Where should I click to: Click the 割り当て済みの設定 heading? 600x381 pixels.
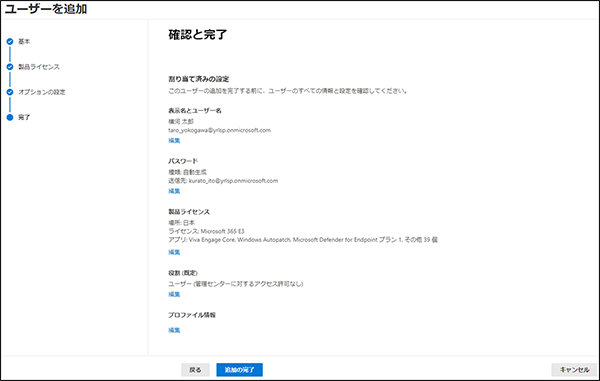(x=199, y=79)
